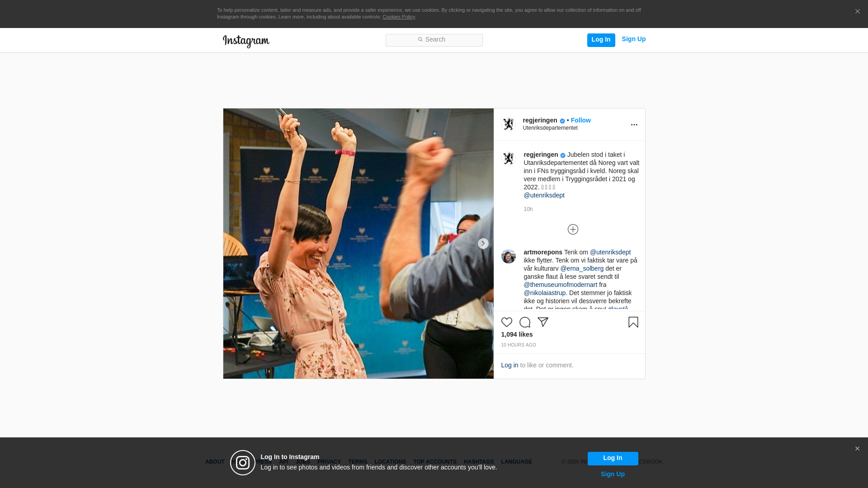Open the ABOUT footer link

(x=215, y=462)
